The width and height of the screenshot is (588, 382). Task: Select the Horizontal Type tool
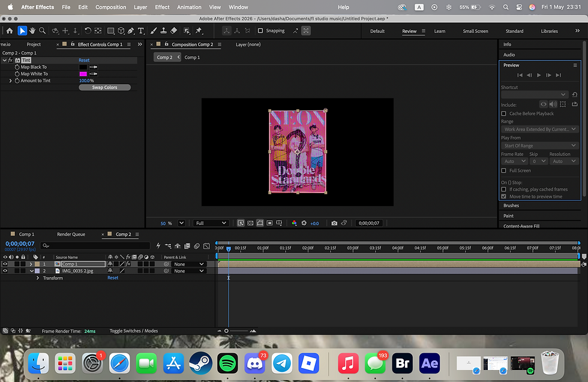[x=141, y=31]
